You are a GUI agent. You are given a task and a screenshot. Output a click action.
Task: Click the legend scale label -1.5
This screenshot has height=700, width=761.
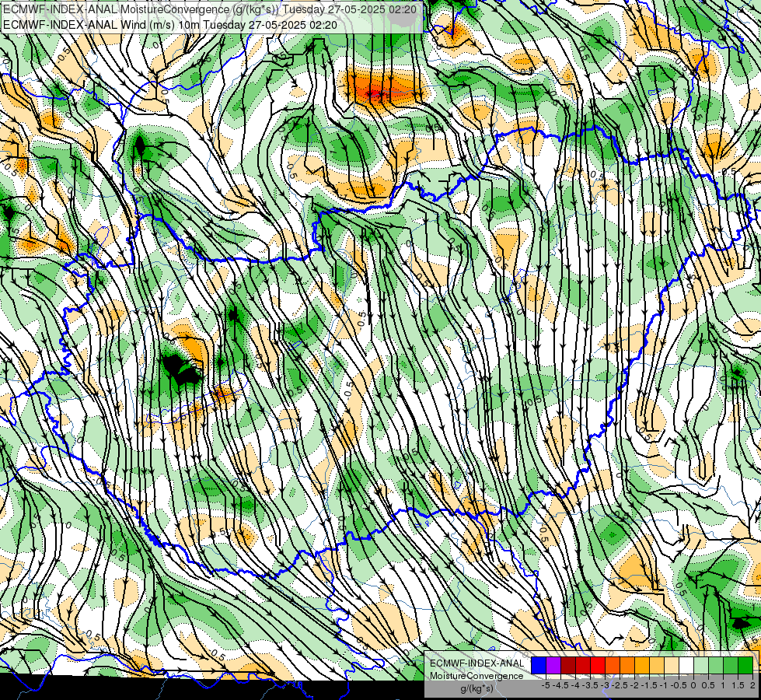tap(649, 685)
